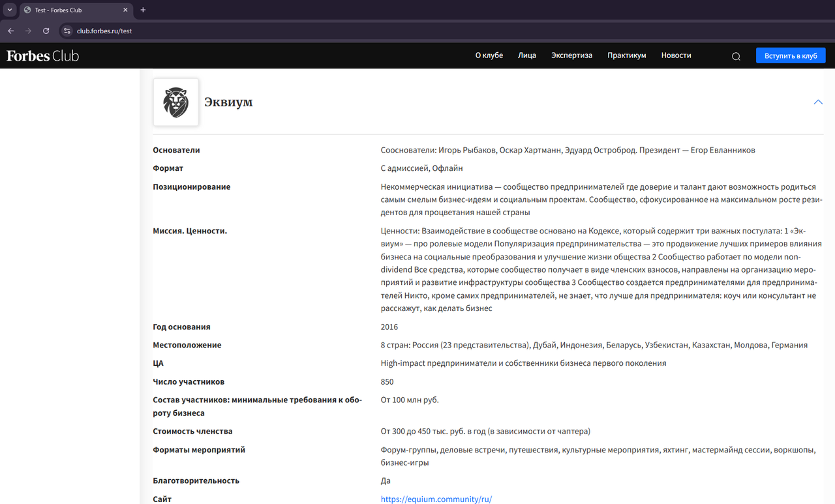Image resolution: width=835 pixels, height=504 pixels.
Task: Close the Test - Forbes Club tab
Action: tap(125, 10)
